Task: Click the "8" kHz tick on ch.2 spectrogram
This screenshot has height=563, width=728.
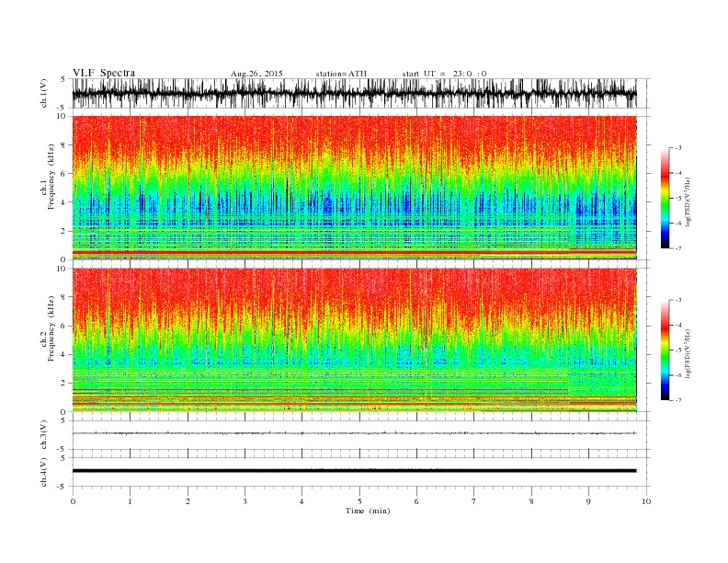Action: click(64, 297)
